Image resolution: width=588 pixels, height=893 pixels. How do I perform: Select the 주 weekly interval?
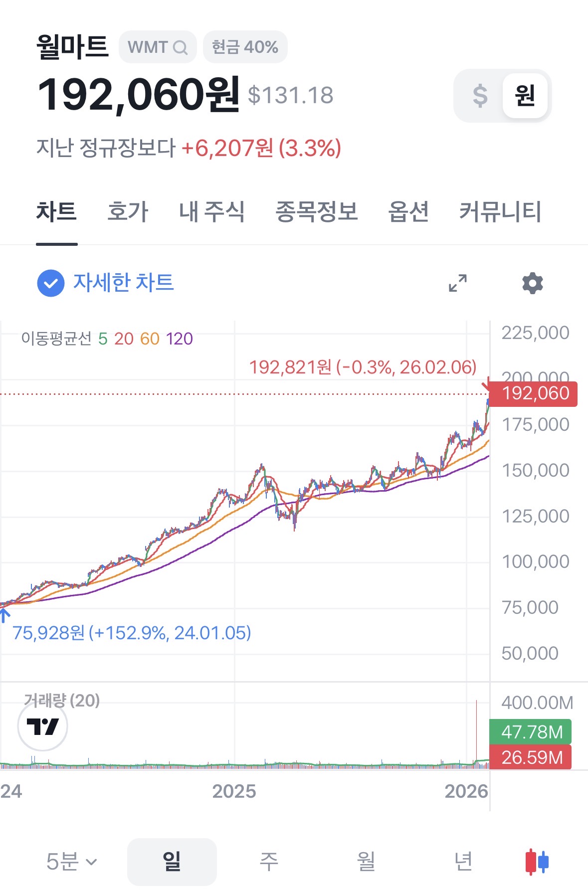click(x=269, y=862)
